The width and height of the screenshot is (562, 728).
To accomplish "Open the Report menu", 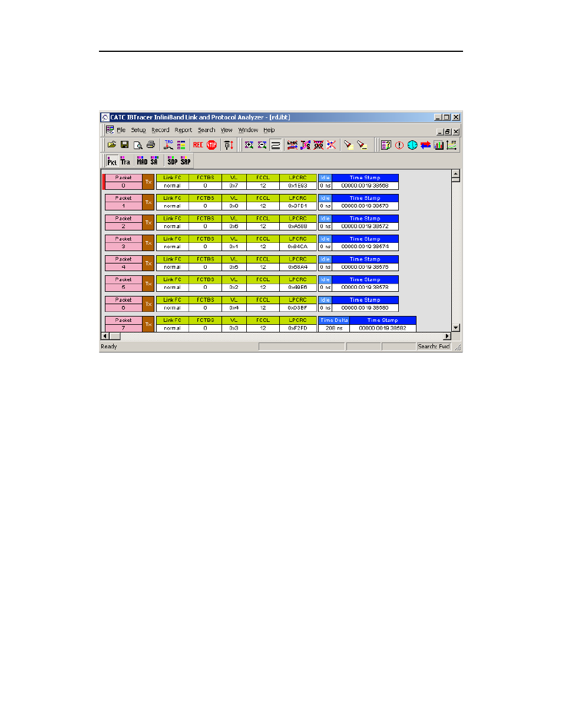I will pyautogui.click(x=183, y=130).
